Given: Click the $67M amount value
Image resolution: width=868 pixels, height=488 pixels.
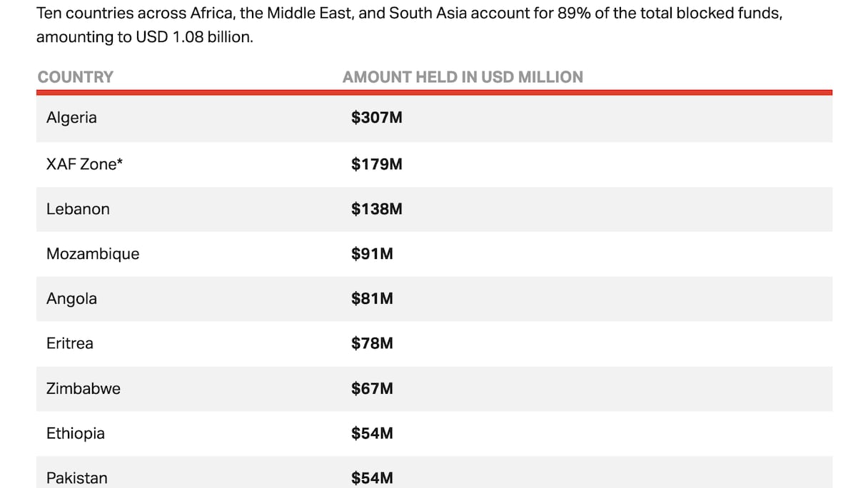Looking at the screenshot, I should tap(372, 389).
